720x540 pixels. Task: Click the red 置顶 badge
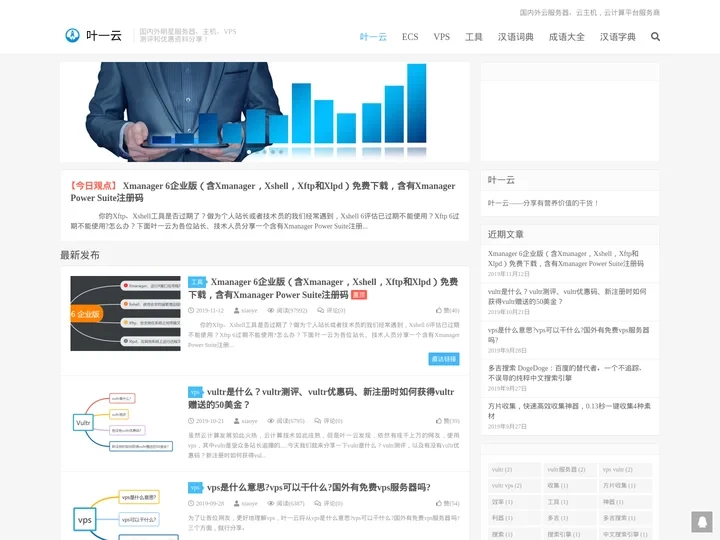[359, 295]
